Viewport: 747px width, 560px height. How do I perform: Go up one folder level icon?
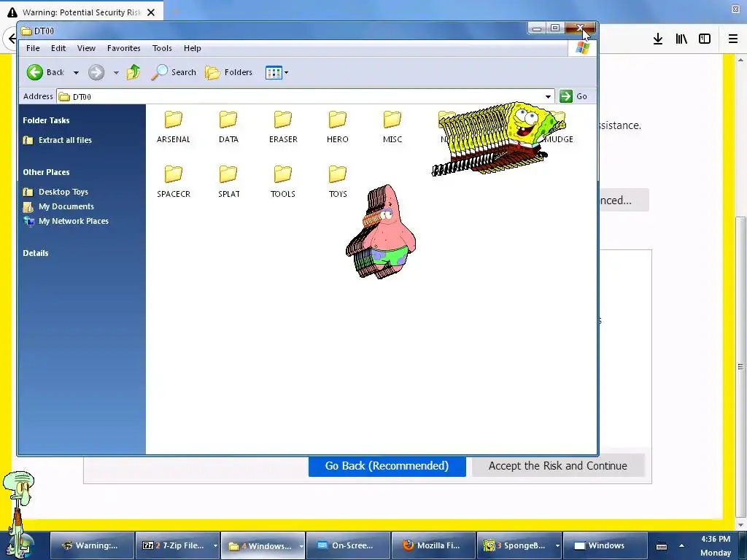pyautogui.click(x=133, y=72)
